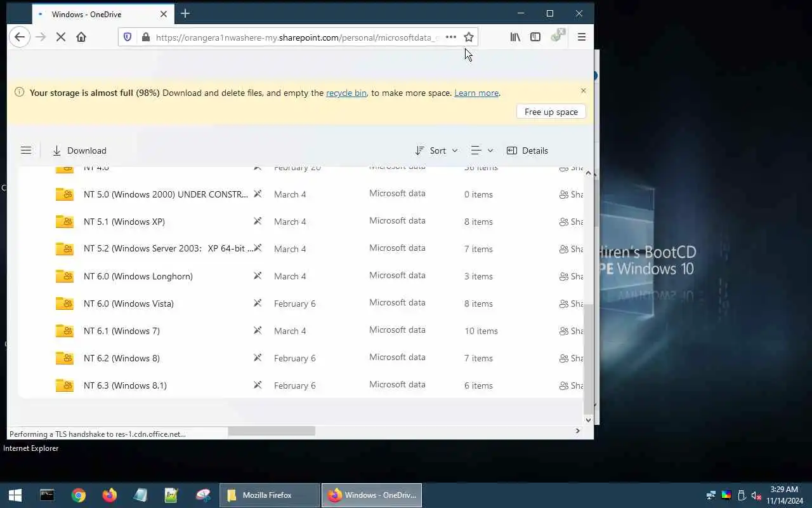The image size is (812, 508).
Task: Follow the Learn more link
Action: pyautogui.click(x=476, y=93)
